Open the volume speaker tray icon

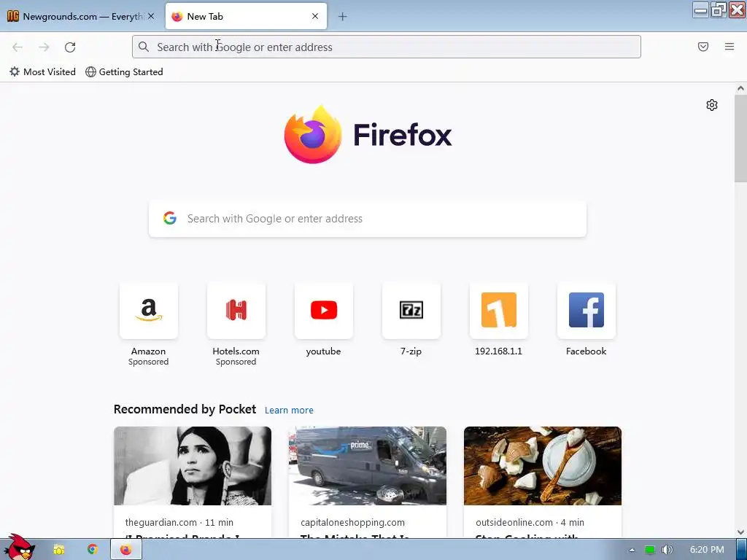point(667,550)
